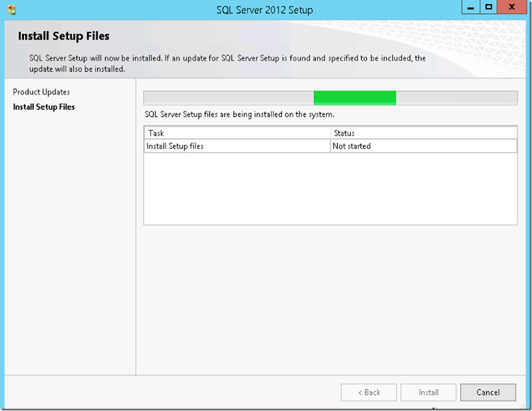Click 'SQL Server Setup files are being installed' message
The width and height of the screenshot is (532, 411).
point(239,114)
